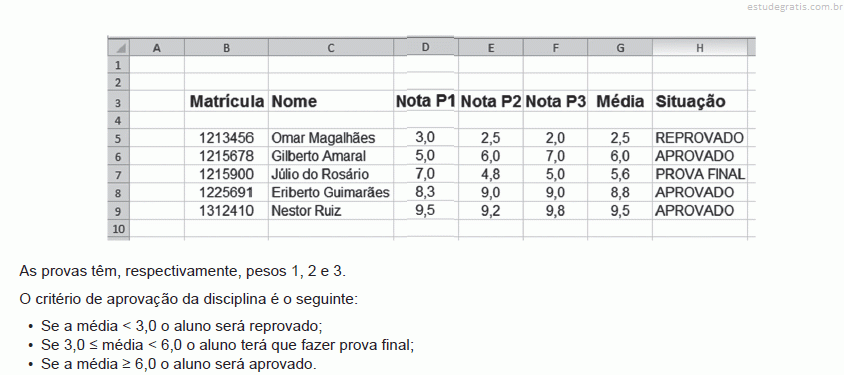
Task: Click the Situação header cell
Action: (x=699, y=101)
